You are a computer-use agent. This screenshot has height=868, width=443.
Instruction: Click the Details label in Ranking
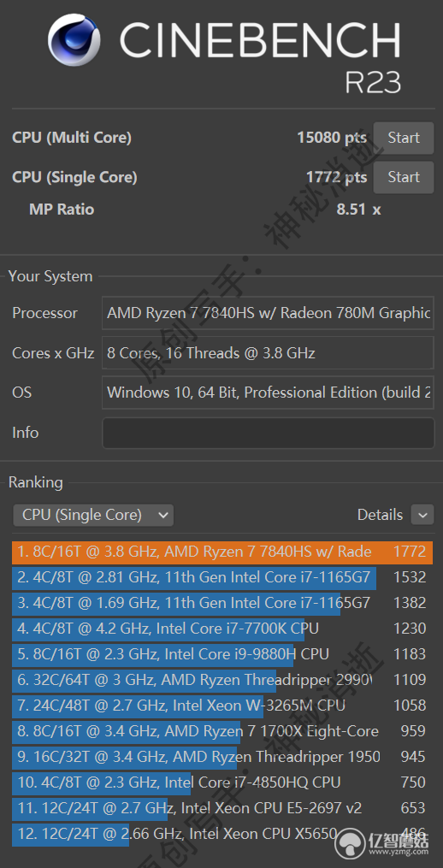(380, 515)
